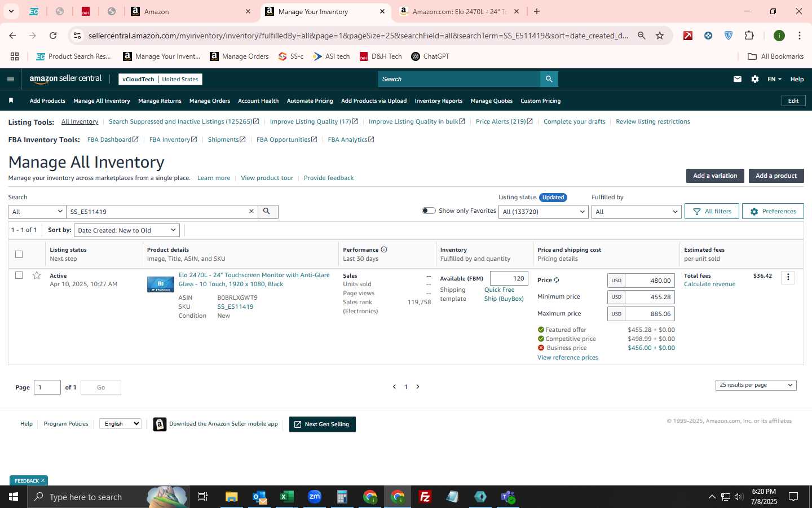Open the SS_E511419 SKU link
812x508 pixels.
pos(235,306)
